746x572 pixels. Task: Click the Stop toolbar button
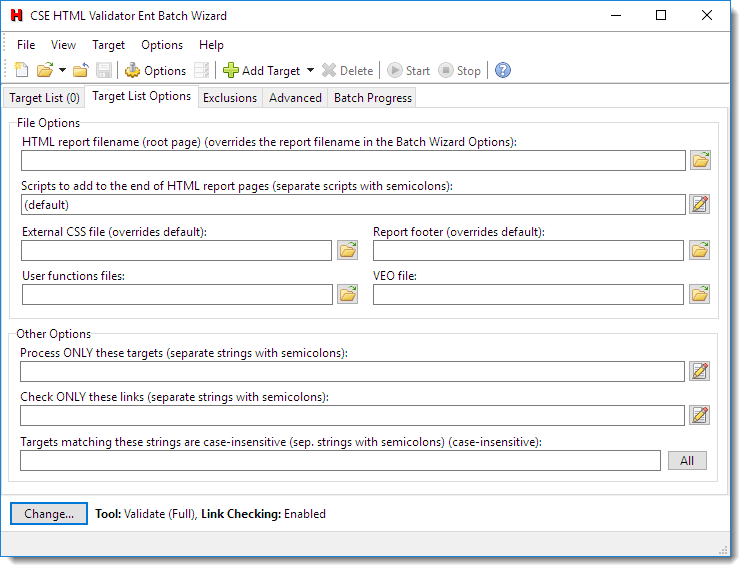coord(460,71)
